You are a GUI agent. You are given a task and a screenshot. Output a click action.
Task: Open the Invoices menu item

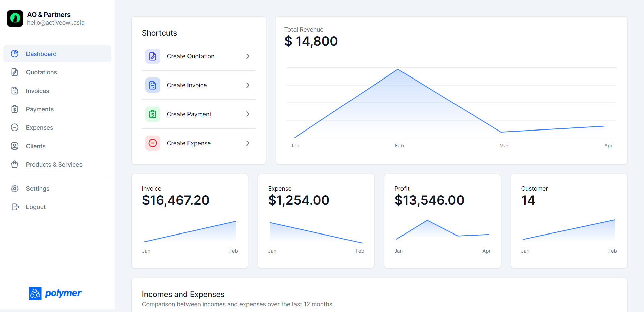pyautogui.click(x=57, y=91)
